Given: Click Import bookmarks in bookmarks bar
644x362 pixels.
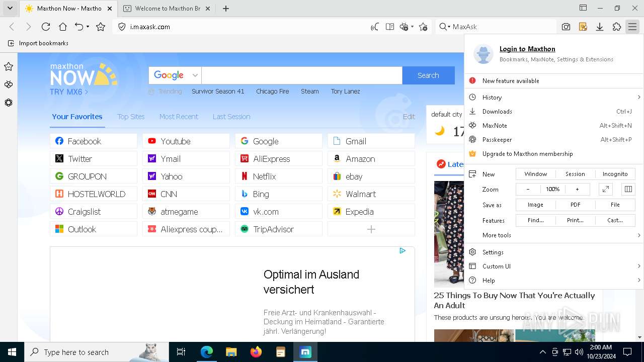Looking at the screenshot, I should click(x=38, y=43).
